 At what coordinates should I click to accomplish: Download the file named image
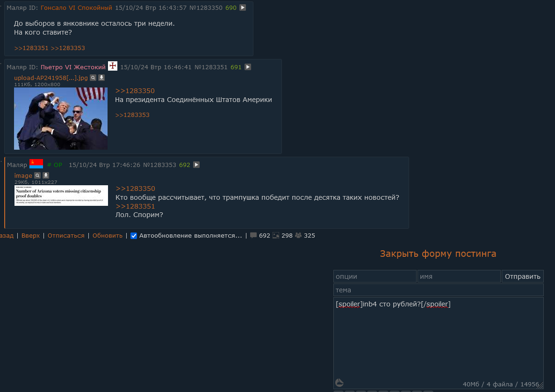[x=46, y=175]
